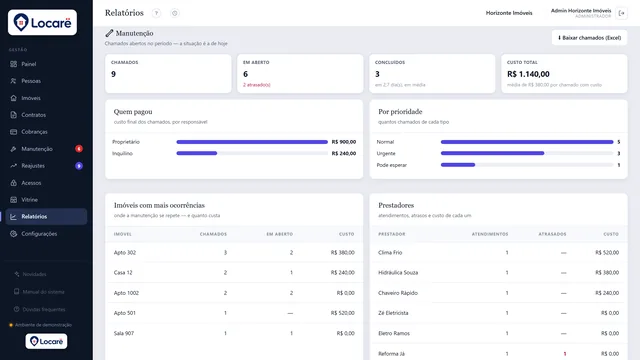Screen dimensions: 640x360
Task: Open the Vitrine storefront icon
Action: (x=13, y=200)
